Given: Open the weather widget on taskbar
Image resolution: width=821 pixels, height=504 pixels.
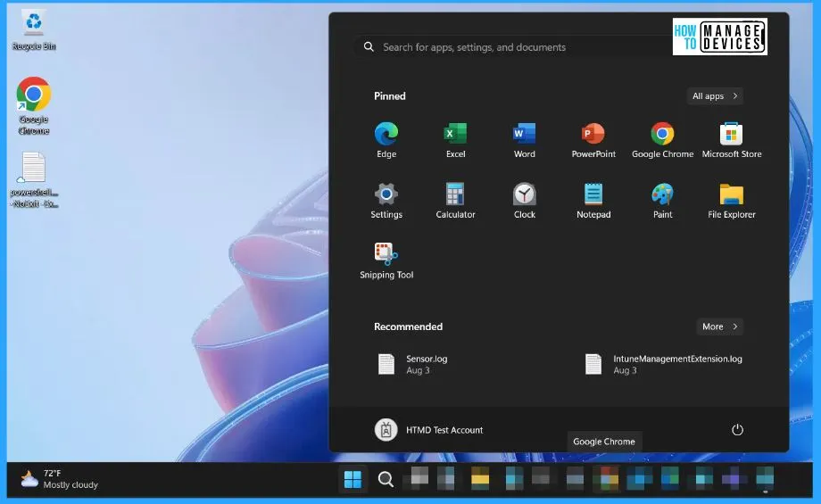Looking at the screenshot, I should coord(59,479).
